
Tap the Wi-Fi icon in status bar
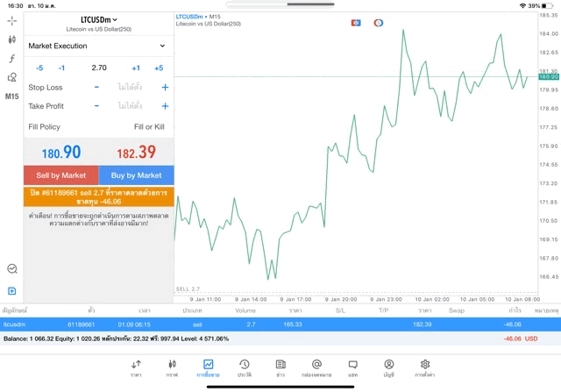(x=522, y=6)
